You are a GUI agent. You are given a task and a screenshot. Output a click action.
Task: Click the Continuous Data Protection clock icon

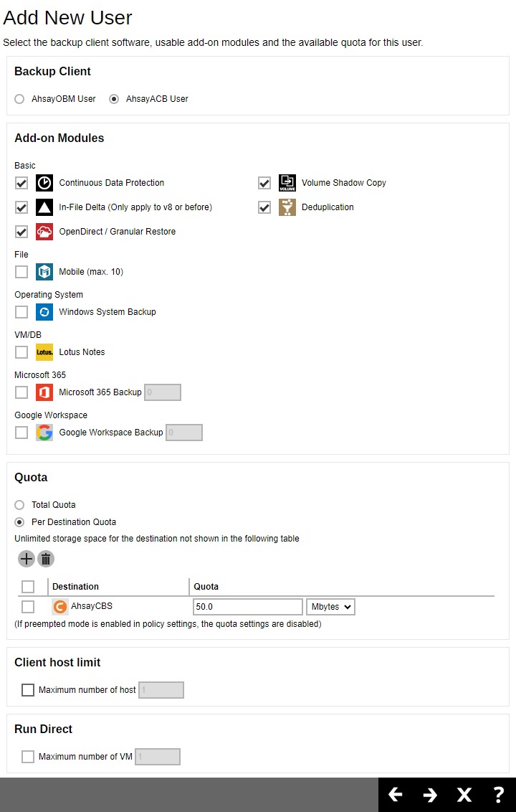[x=44, y=183]
